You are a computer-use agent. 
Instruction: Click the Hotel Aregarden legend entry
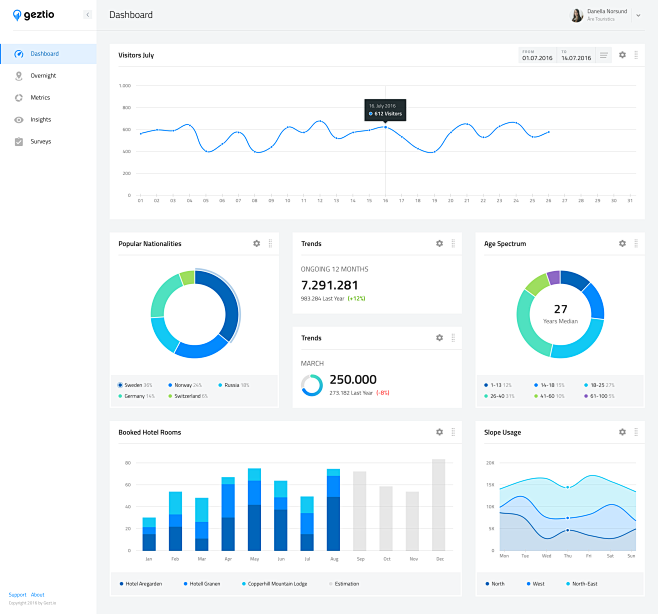(141, 584)
